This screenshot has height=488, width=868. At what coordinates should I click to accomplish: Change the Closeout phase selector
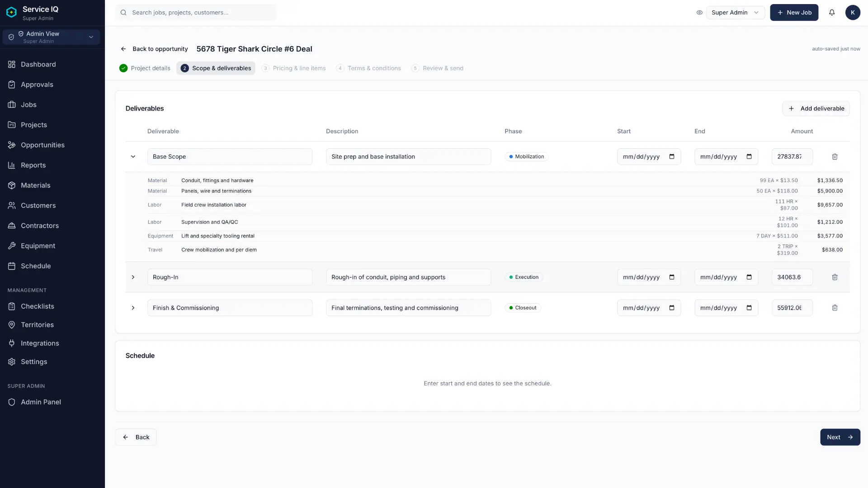click(523, 308)
